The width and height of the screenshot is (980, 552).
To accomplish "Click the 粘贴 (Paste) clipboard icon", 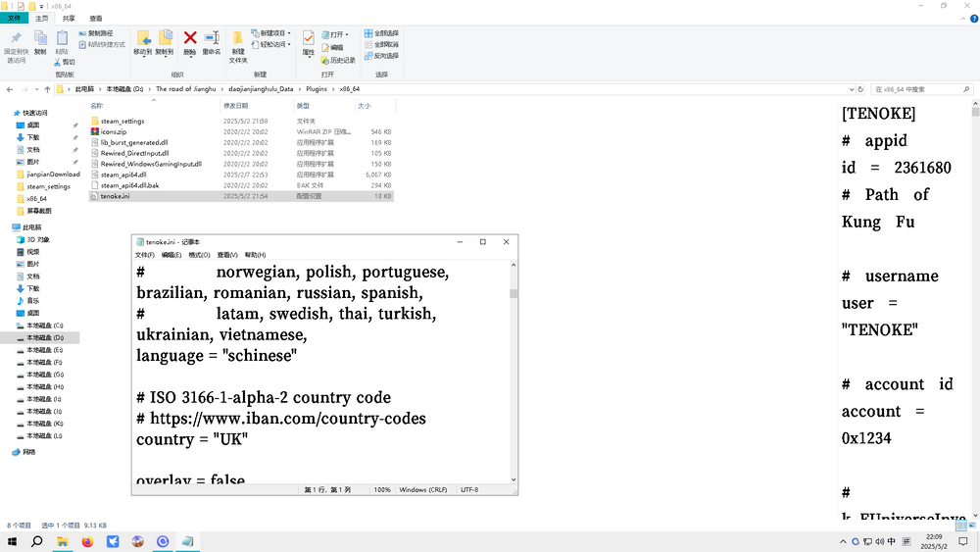I will [x=62, y=39].
